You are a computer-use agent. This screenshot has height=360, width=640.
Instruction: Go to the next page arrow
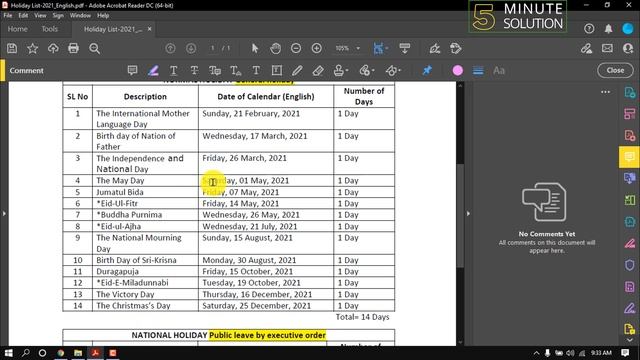tap(191, 49)
